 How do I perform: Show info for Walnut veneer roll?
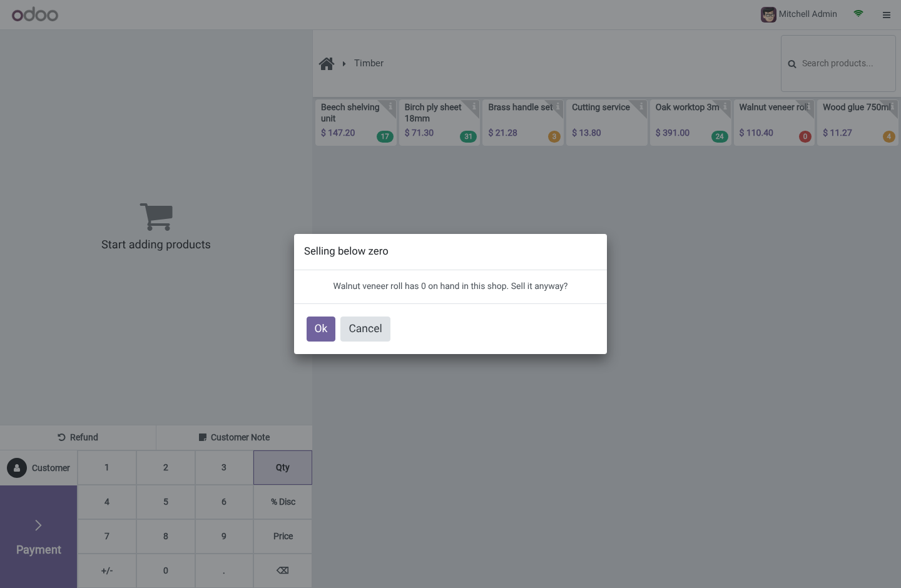click(809, 106)
